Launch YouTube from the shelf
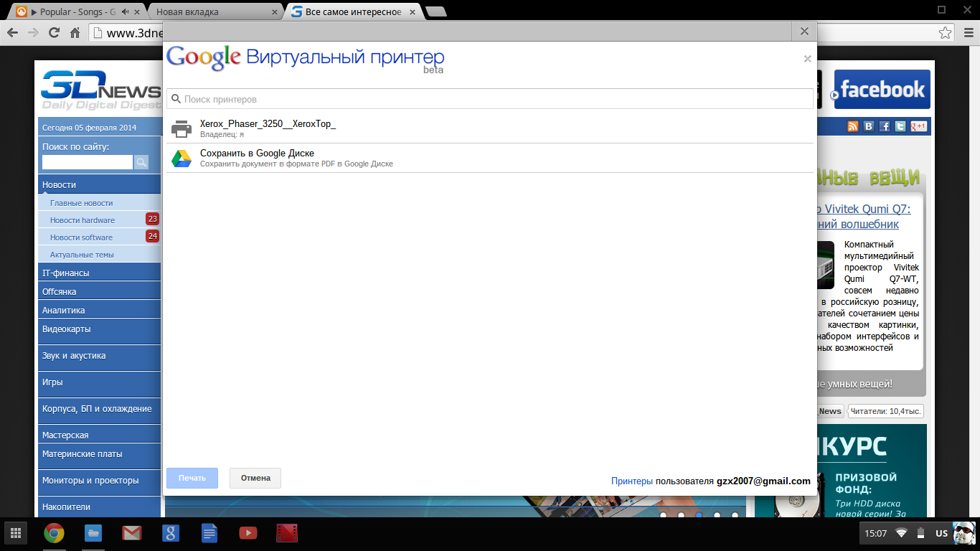980x551 pixels. (248, 533)
